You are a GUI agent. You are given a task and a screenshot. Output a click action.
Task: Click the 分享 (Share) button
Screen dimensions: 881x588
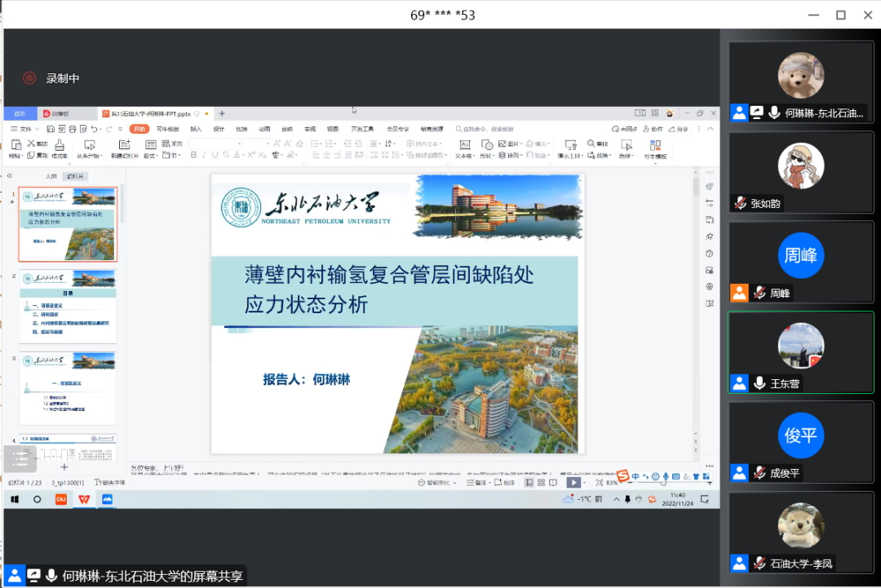point(680,130)
